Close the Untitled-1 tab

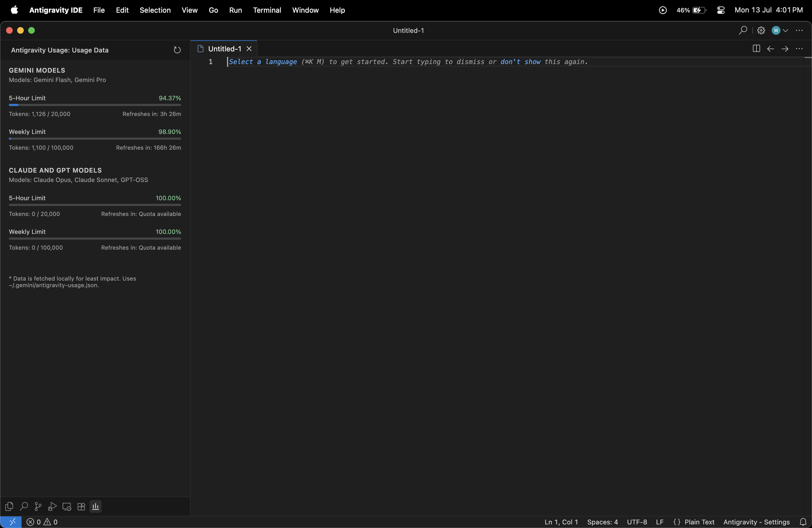pyautogui.click(x=249, y=49)
